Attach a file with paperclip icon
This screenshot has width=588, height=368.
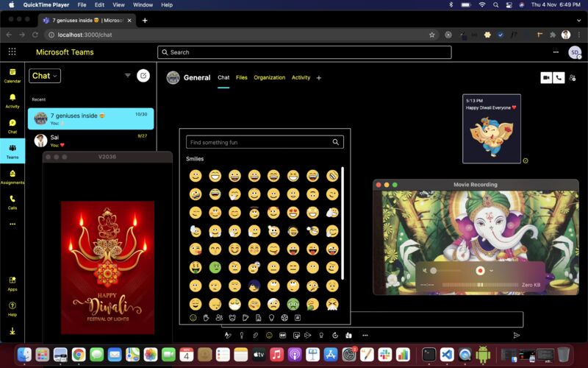255,336
